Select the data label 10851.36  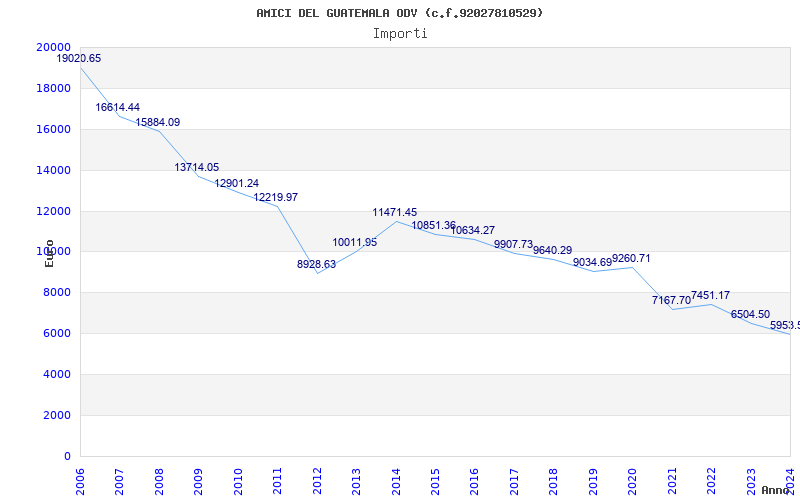click(x=434, y=226)
